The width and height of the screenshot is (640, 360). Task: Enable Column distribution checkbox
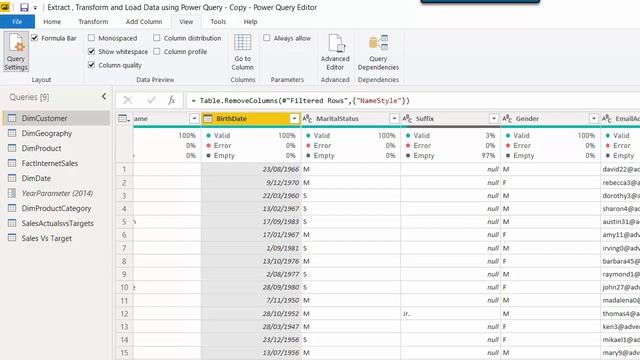157,38
